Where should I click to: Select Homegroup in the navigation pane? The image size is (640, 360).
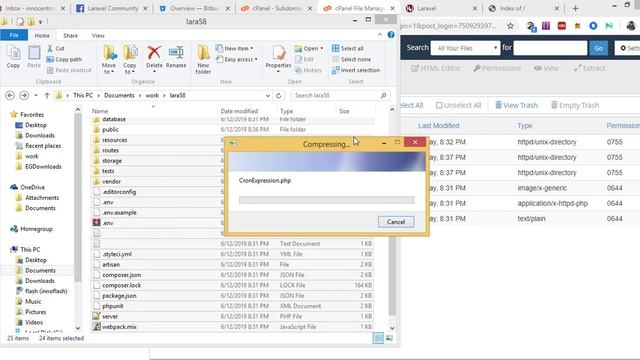tap(36, 229)
